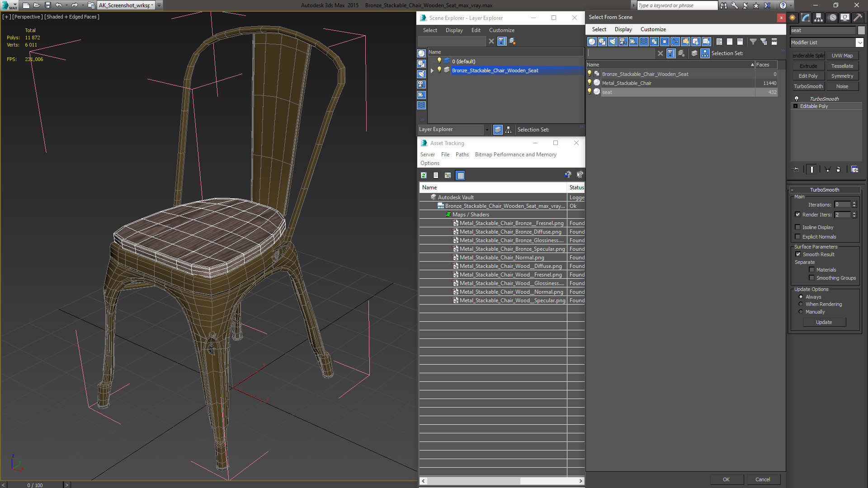
Task: Click Refresh icon in Asset Tracking toolbar
Action: click(424, 175)
